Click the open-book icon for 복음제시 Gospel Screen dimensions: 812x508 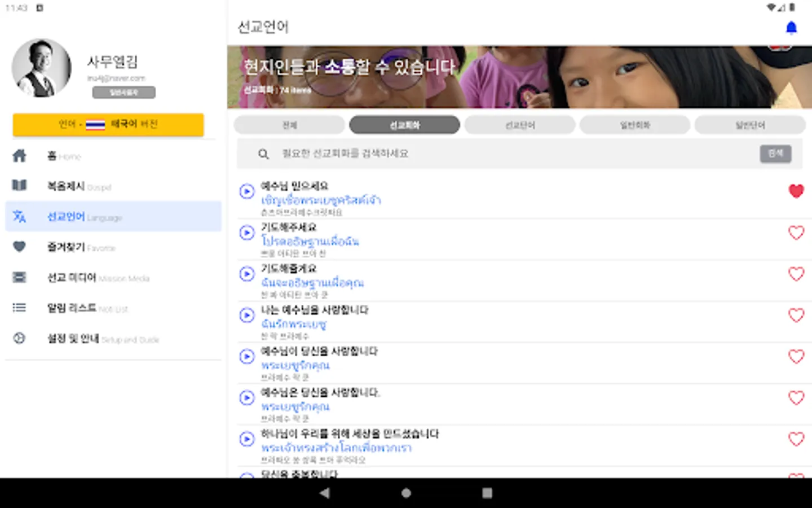click(19, 186)
